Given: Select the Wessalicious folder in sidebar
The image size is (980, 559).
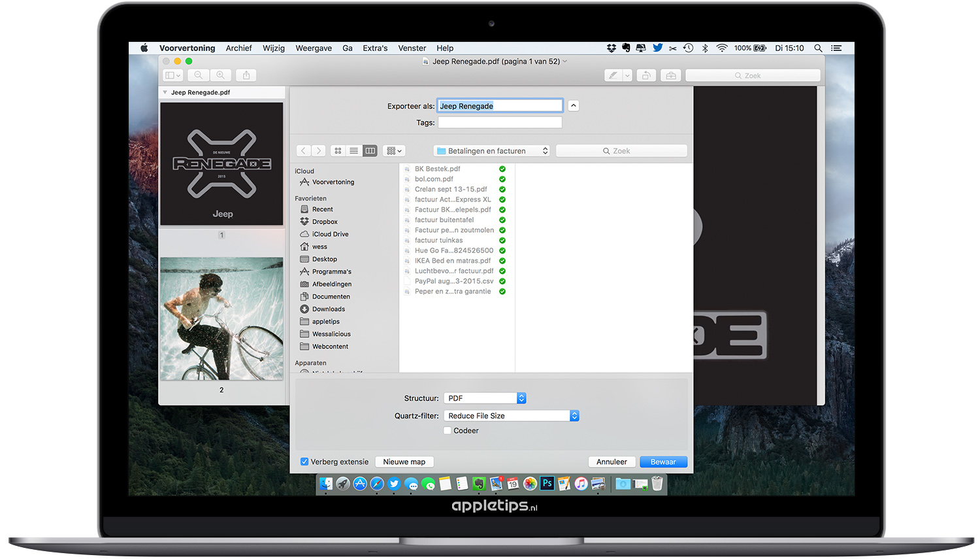Looking at the screenshot, I should point(331,334).
